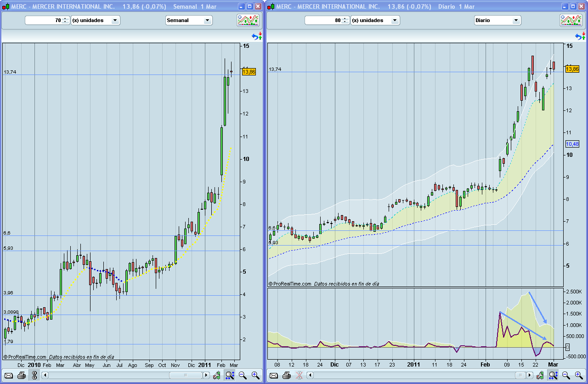Click the 6,6 level label on the weekly chart
Image resolution: width=588 pixels, height=384 pixels.
click(x=7, y=233)
